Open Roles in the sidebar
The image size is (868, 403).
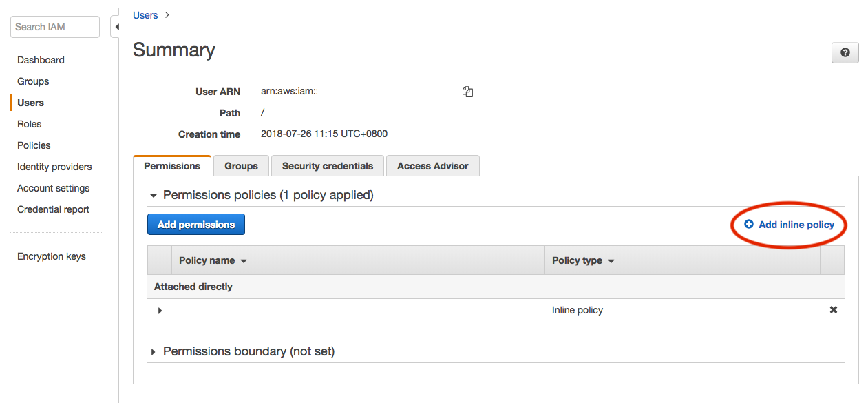[x=30, y=124]
